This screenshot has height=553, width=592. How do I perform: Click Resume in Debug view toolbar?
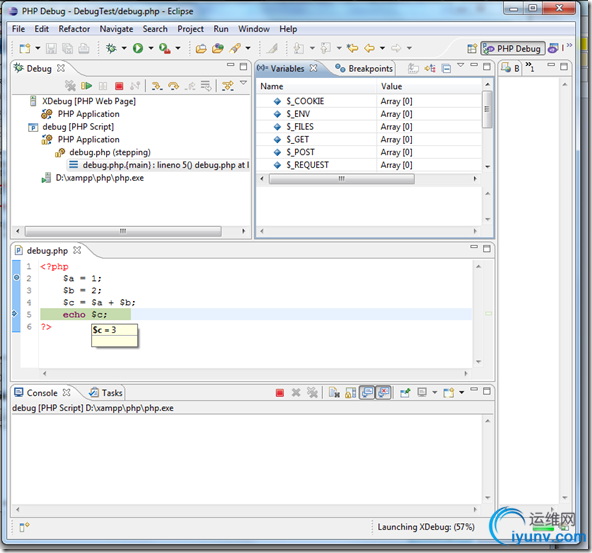pyautogui.click(x=86, y=86)
